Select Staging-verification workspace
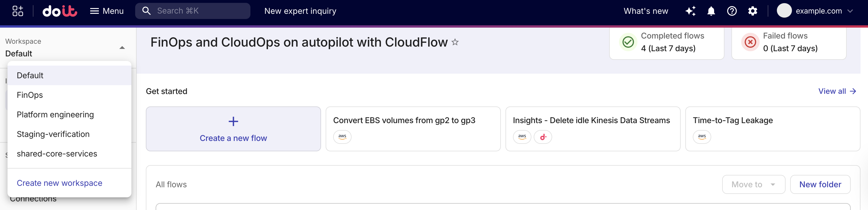868x210 pixels. tap(69, 134)
